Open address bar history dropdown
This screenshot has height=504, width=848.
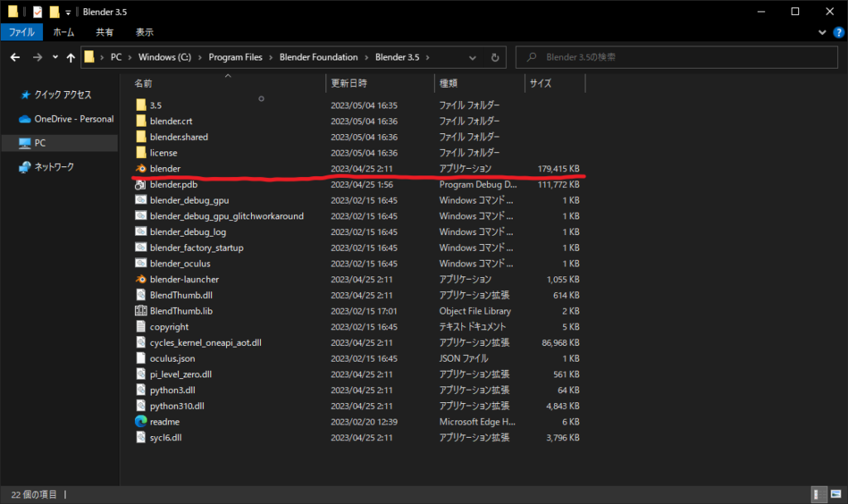point(472,57)
